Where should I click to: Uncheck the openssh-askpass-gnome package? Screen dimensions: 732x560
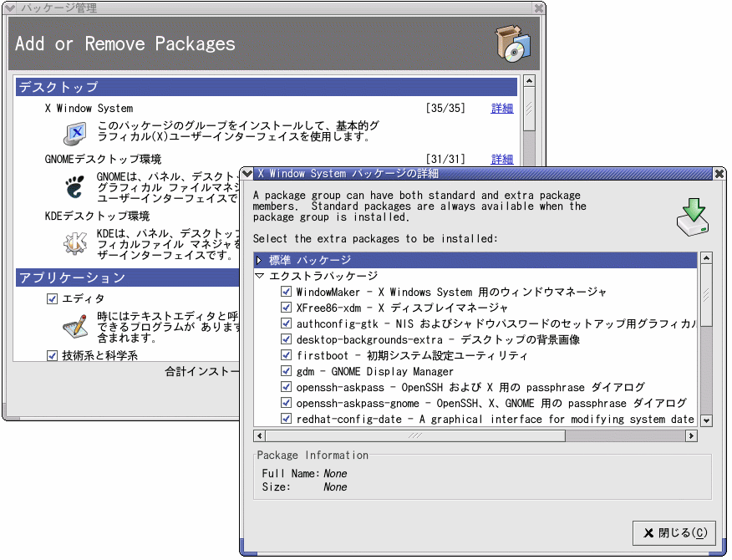point(286,403)
